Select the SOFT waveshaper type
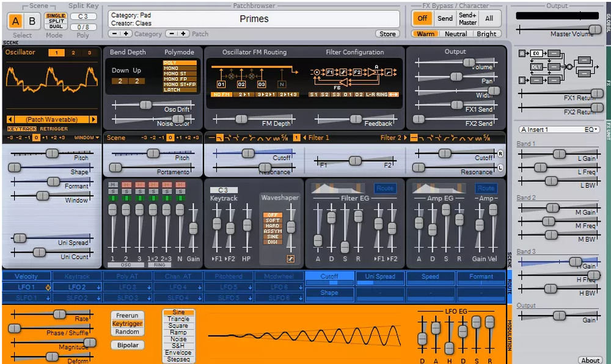Screen dimensions: 611x364 [x=273, y=220]
